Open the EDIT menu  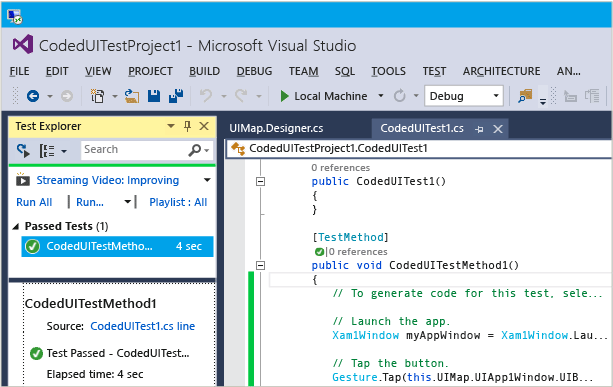(57, 71)
